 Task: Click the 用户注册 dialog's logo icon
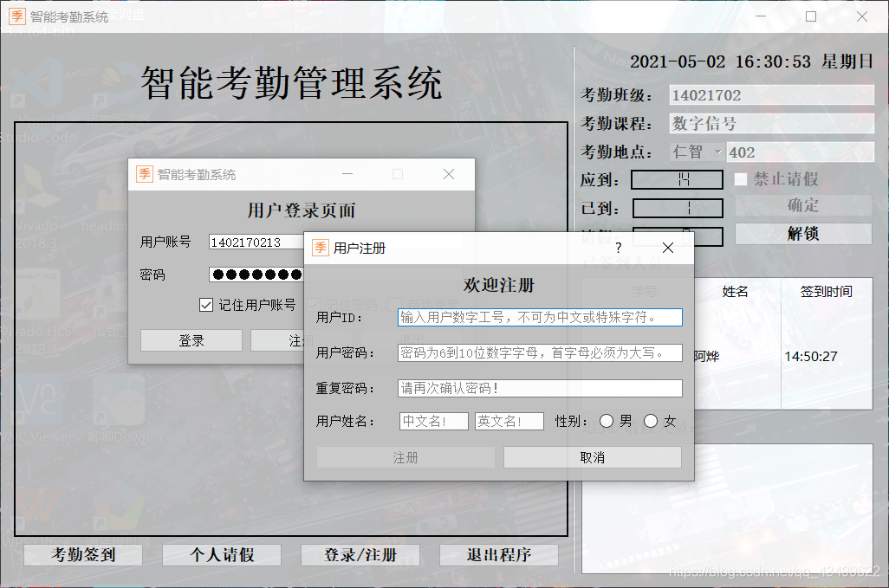point(321,248)
